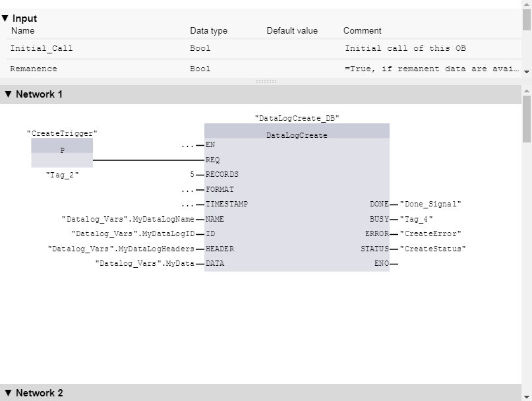Viewport: 532px width, 401px height.
Task: Click the splitter handle between interface and networks
Action: (266, 82)
